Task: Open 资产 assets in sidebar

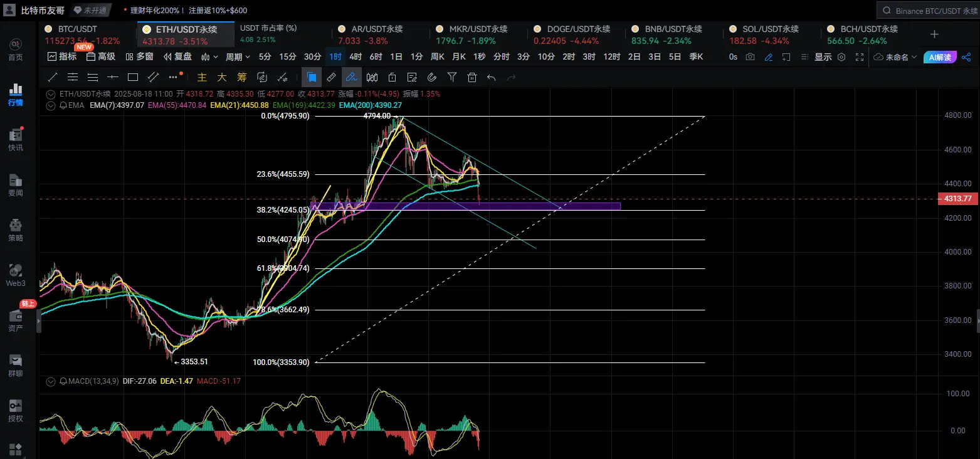Action: tap(15, 320)
